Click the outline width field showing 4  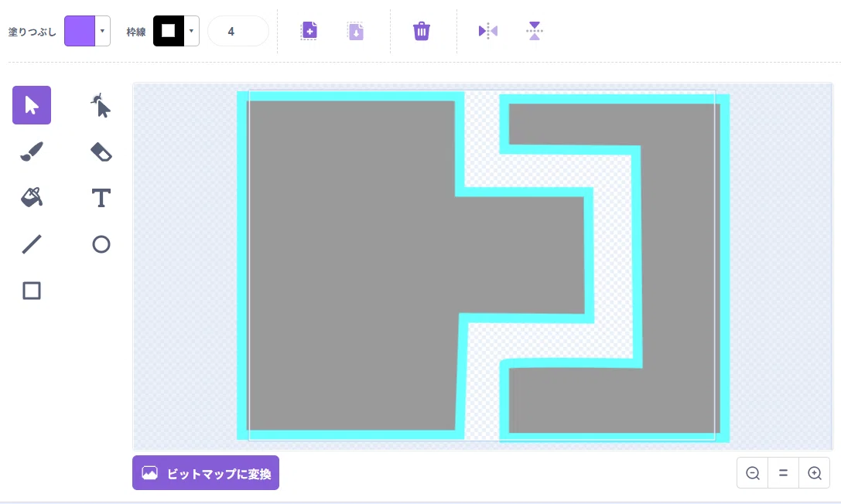[x=238, y=31]
